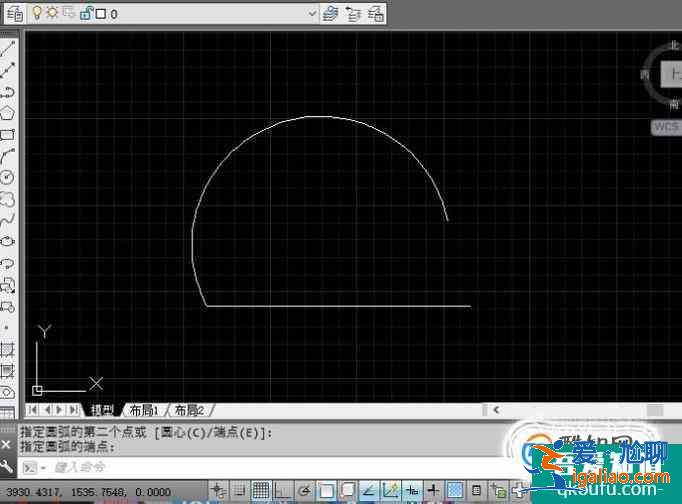Toggle Selection Cycling in status bar
The image size is (682, 504).
point(498,491)
